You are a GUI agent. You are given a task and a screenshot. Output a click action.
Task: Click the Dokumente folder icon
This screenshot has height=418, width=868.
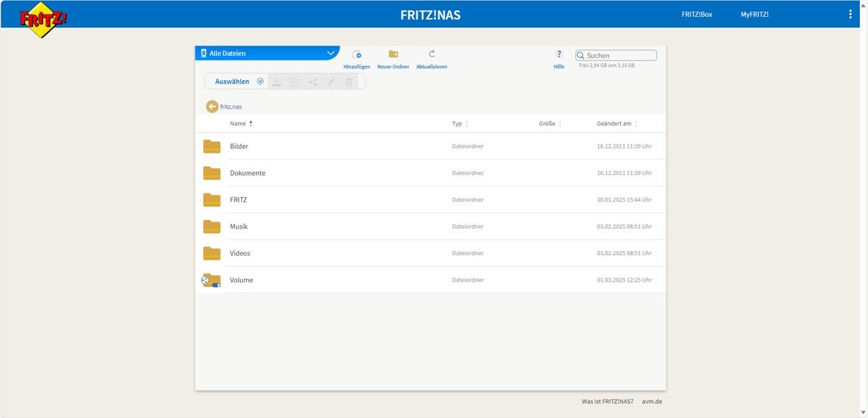click(212, 173)
